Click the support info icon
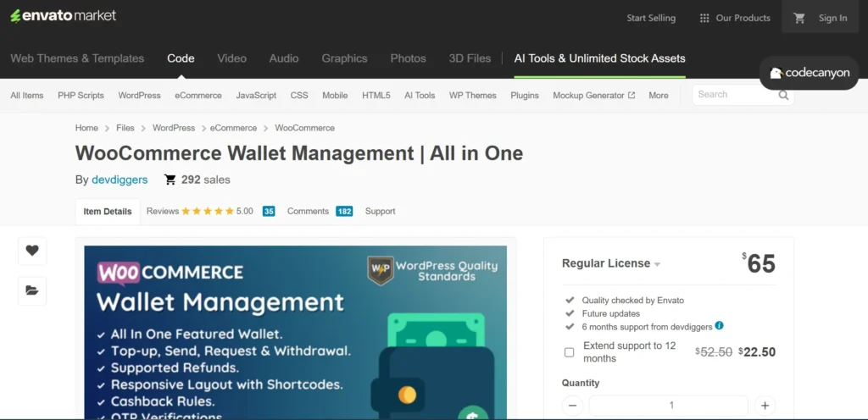Viewport: 868px width, 420px height. (x=719, y=325)
